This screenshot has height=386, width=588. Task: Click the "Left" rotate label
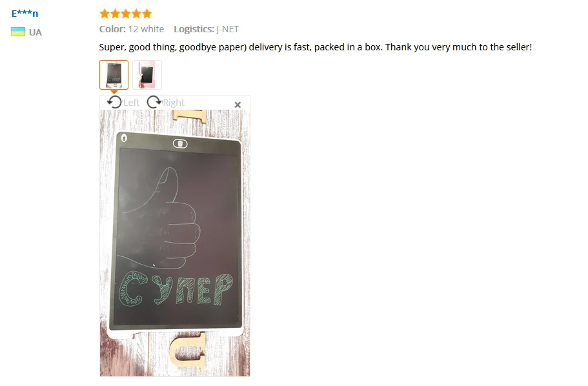pos(131,103)
